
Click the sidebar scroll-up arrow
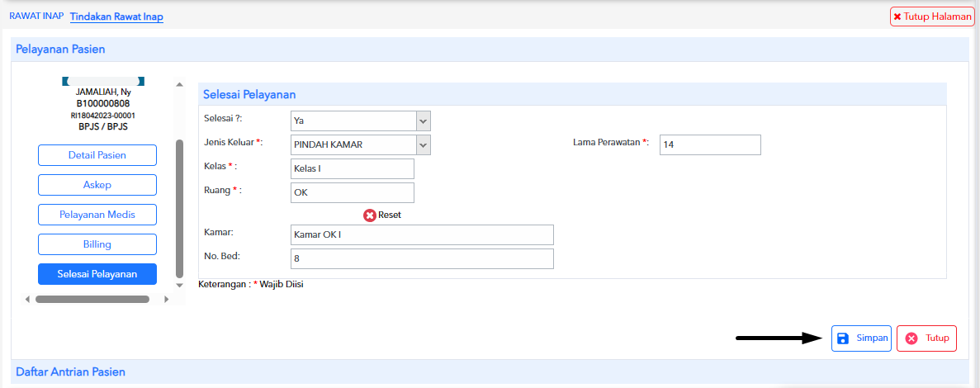tap(179, 84)
